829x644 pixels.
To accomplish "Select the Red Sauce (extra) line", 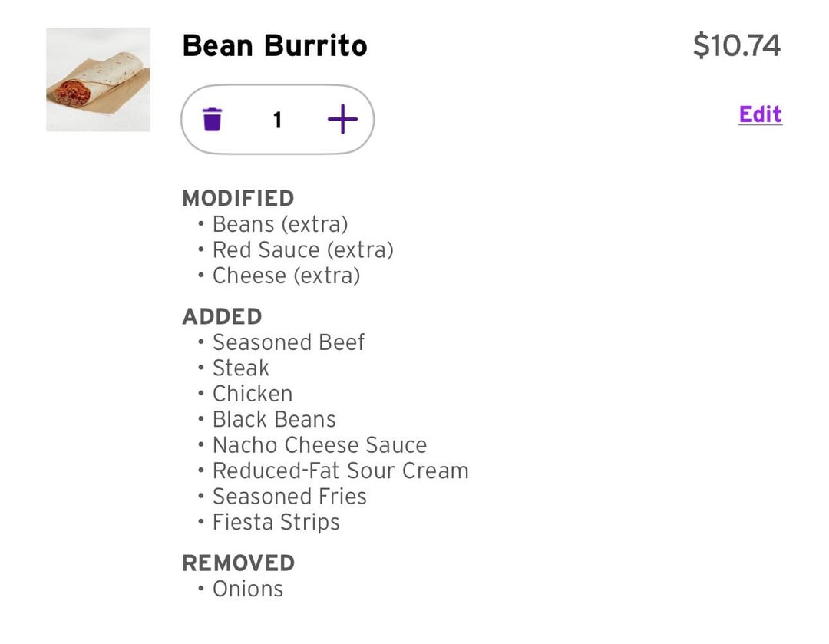I will (302, 250).
